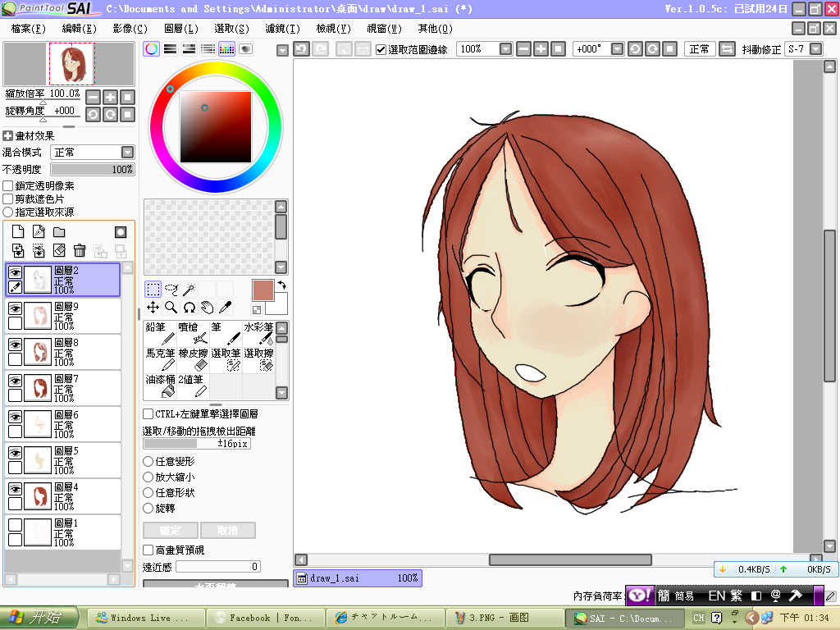
Task: Select the rotate view tool
Action: 189,308
